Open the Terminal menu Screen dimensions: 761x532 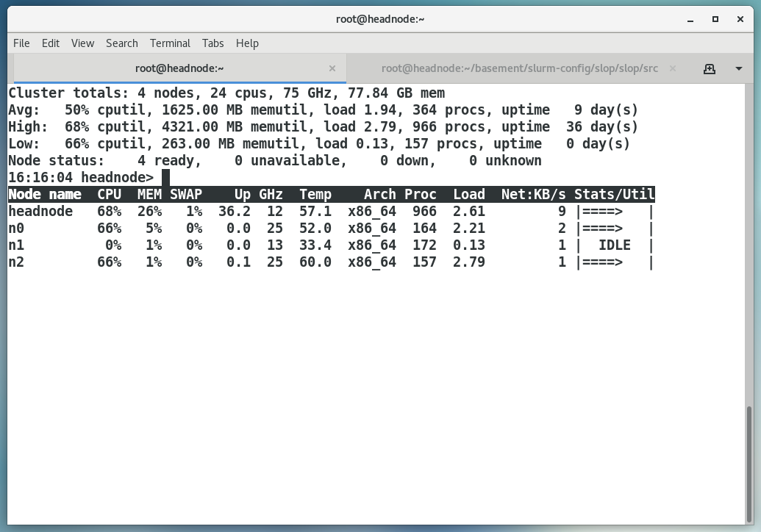170,43
